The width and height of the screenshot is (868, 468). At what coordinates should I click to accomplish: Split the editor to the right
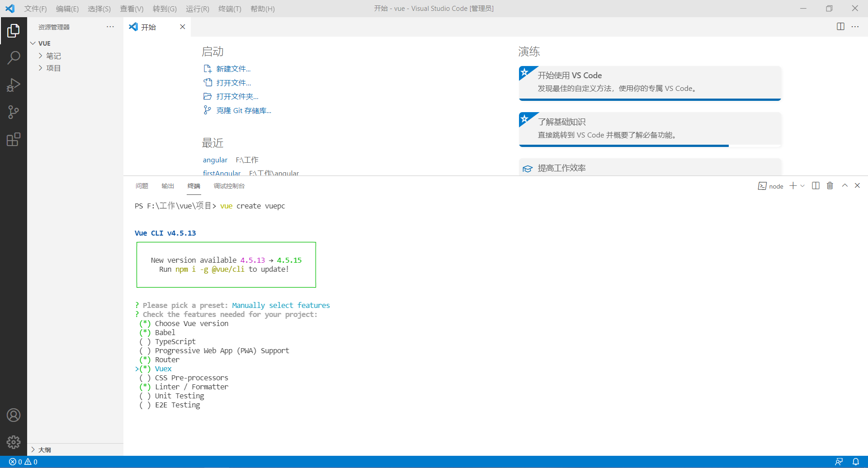click(840, 27)
